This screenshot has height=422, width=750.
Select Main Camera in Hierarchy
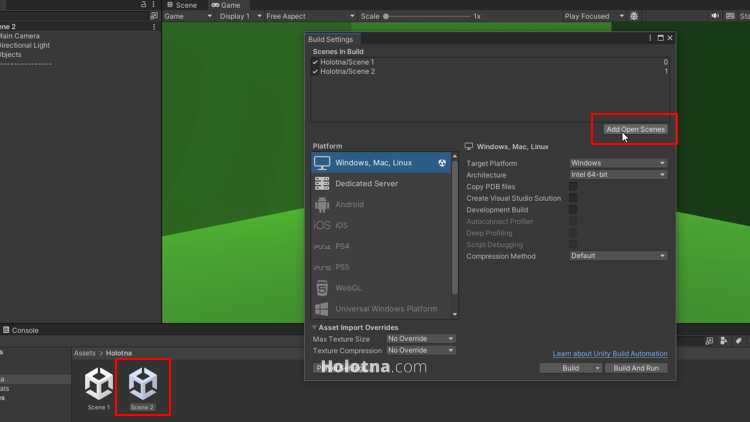pos(20,36)
